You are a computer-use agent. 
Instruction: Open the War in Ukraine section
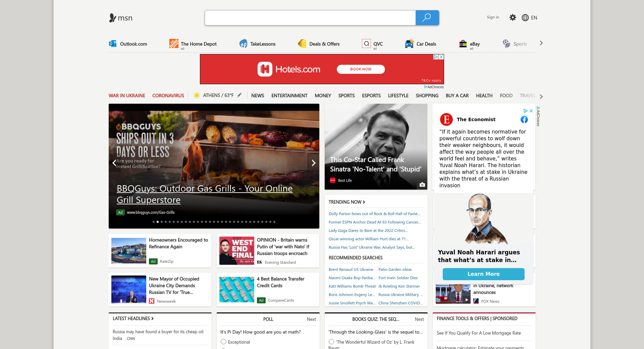(127, 96)
